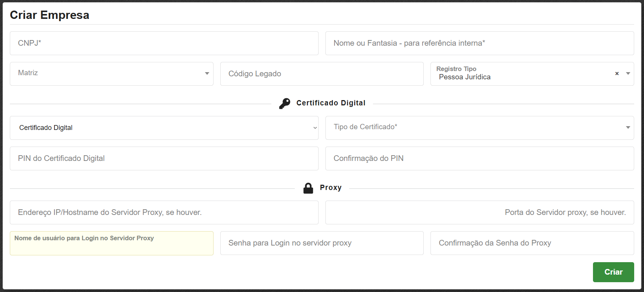Click the Confirmação da Senha do Proxy field
644x292 pixels.
[x=532, y=243]
